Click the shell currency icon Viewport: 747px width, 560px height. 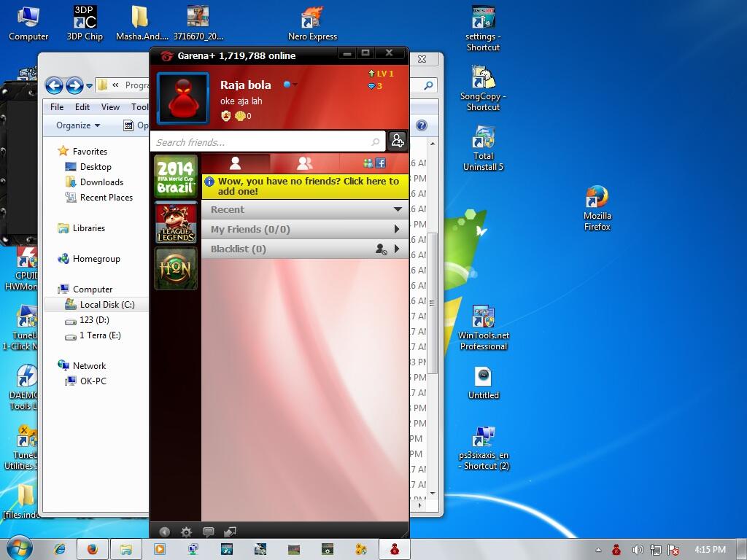click(239, 116)
